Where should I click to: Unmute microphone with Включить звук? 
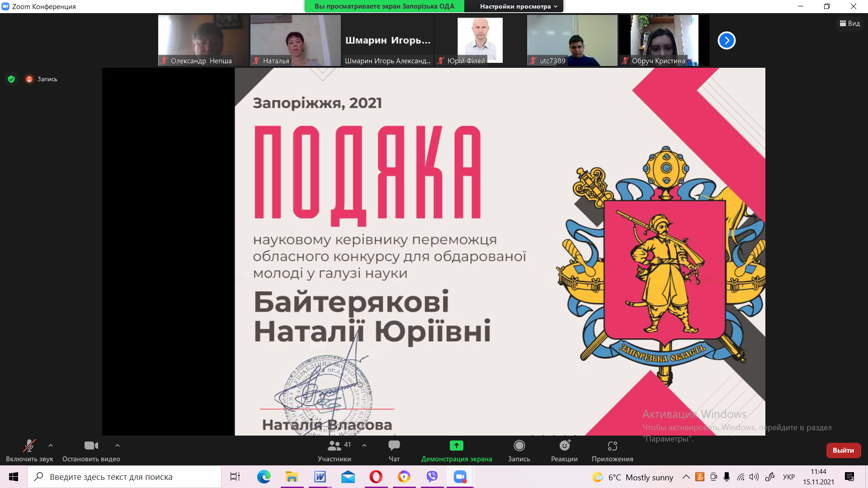click(29, 446)
